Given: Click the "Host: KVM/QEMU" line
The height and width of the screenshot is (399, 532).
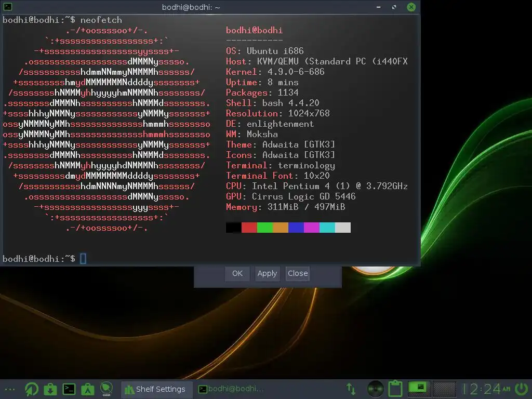Looking at the screenshot, I should point(317,61).
